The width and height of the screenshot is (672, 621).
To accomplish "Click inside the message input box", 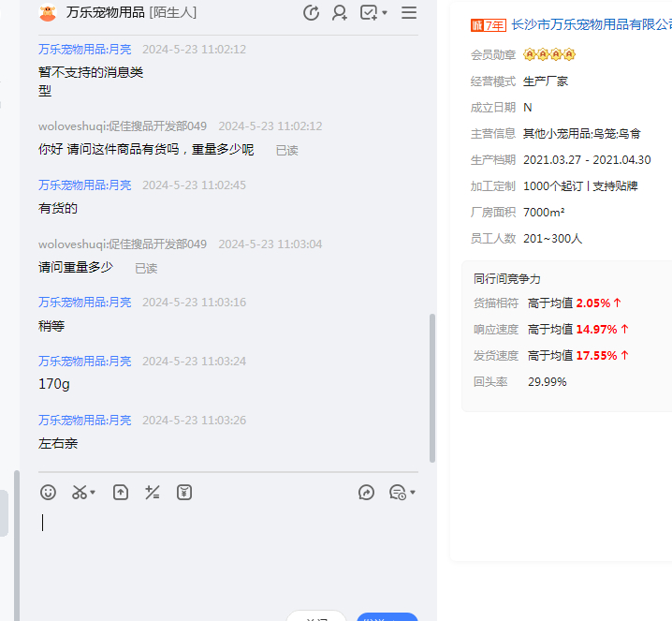I will pos(225,553).
